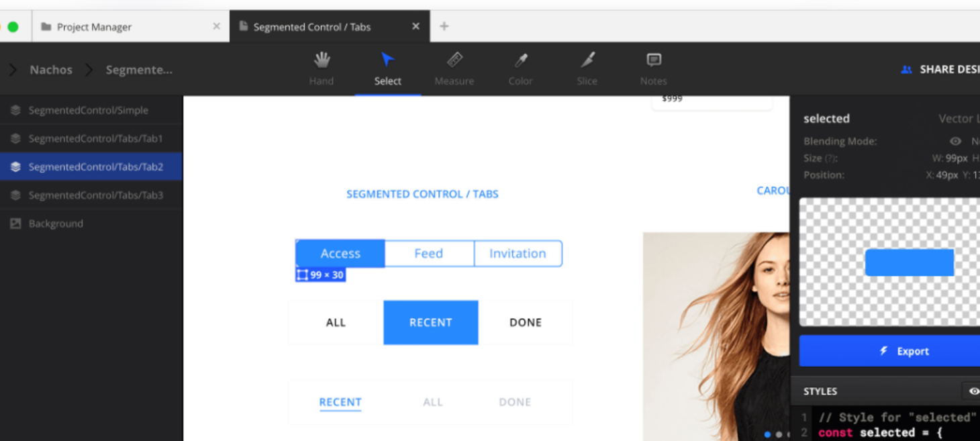Click the greyed DONE tab
Viewport: 980px width, 441px height.
(515, 402)
